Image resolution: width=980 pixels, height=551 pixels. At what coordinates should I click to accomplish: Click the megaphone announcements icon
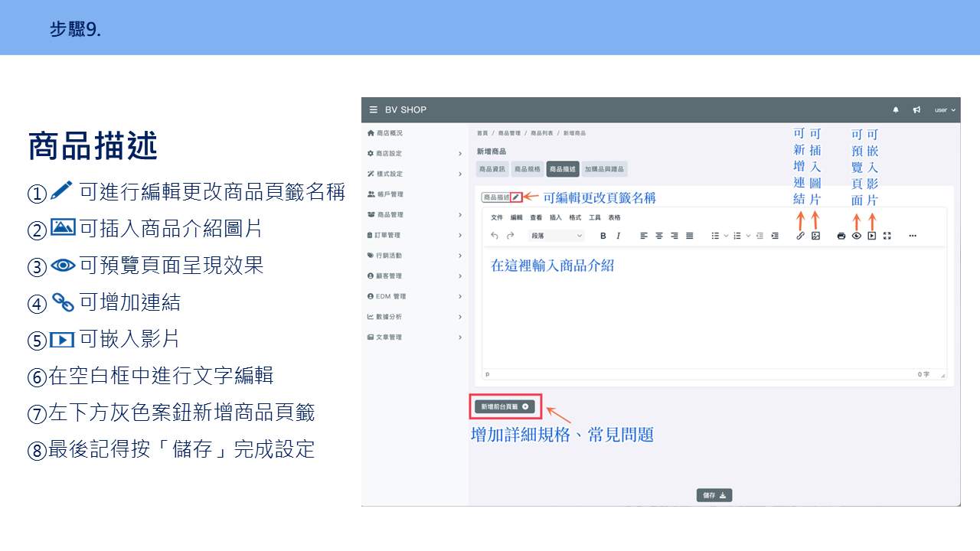(x=916, y=110)
